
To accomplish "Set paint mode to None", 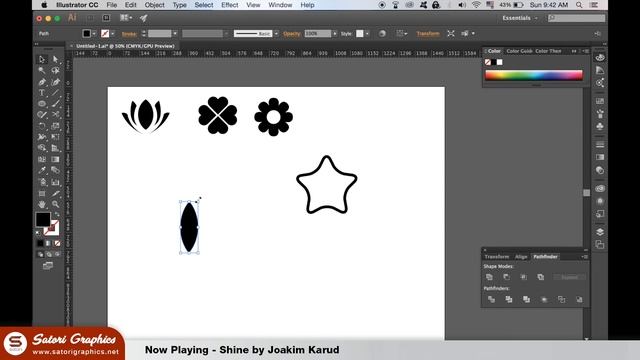I will [57, 243].
